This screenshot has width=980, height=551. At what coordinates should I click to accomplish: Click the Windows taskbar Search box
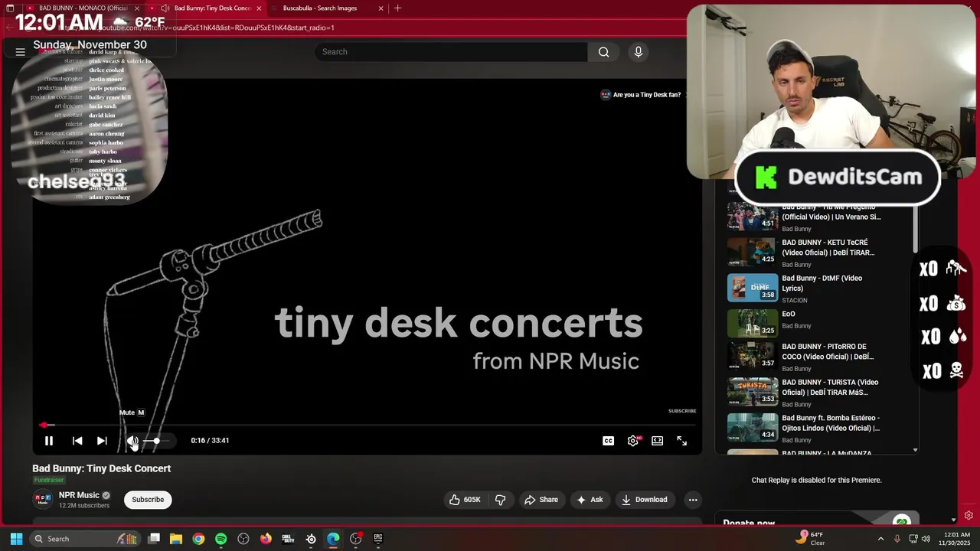click(x=85, y=539)
